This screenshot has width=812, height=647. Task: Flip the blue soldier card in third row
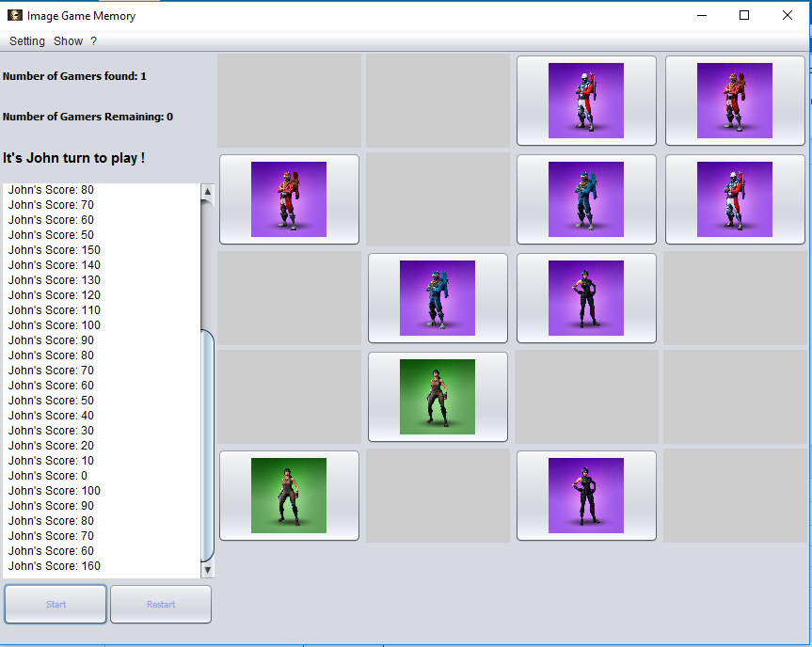pos(438,298)
